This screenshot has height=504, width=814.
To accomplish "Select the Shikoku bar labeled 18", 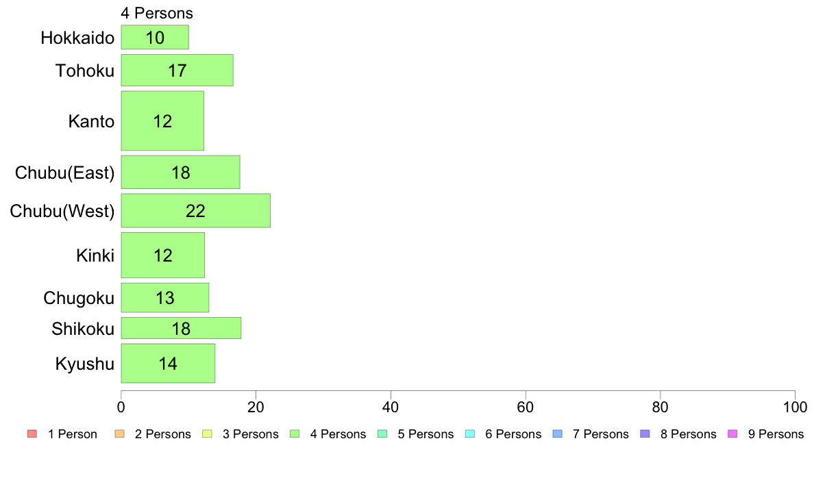I will click(x=181, y=328).
